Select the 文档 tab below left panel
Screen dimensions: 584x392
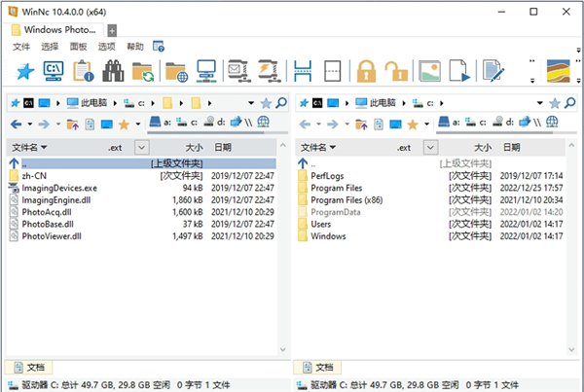tap(28, 368)
